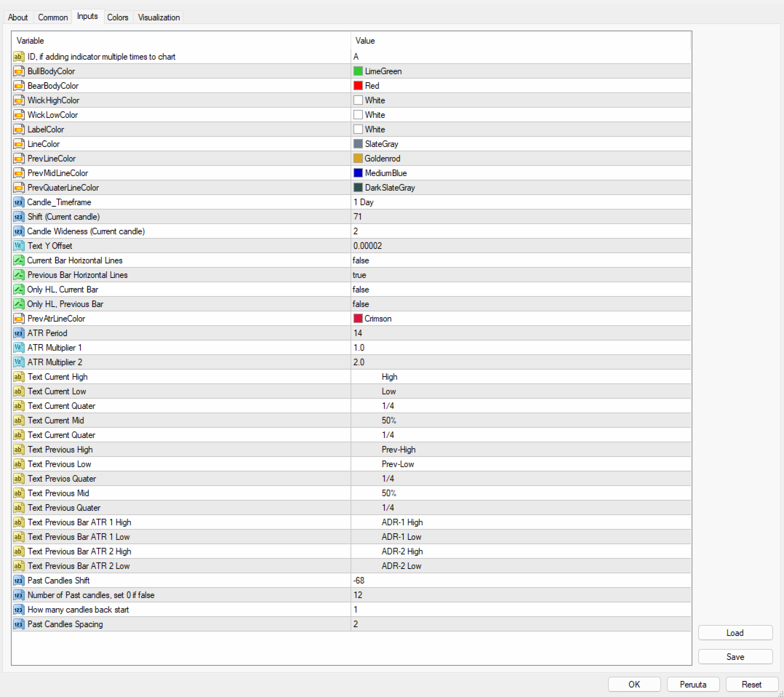This screenshot has height=697, width=784.
Task: Click the icon beside LineColor
Action: tap(18, 143)
